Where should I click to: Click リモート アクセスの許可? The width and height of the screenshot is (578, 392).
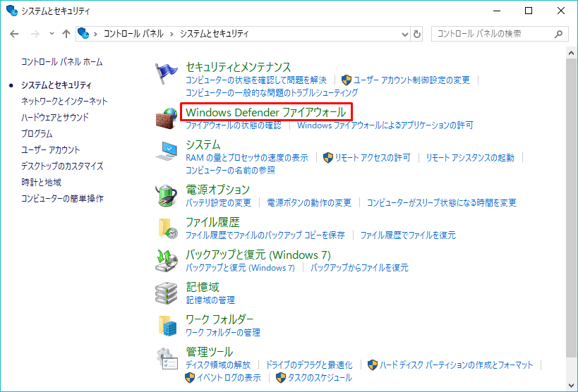pyautogui.click(x=373, y=158)
